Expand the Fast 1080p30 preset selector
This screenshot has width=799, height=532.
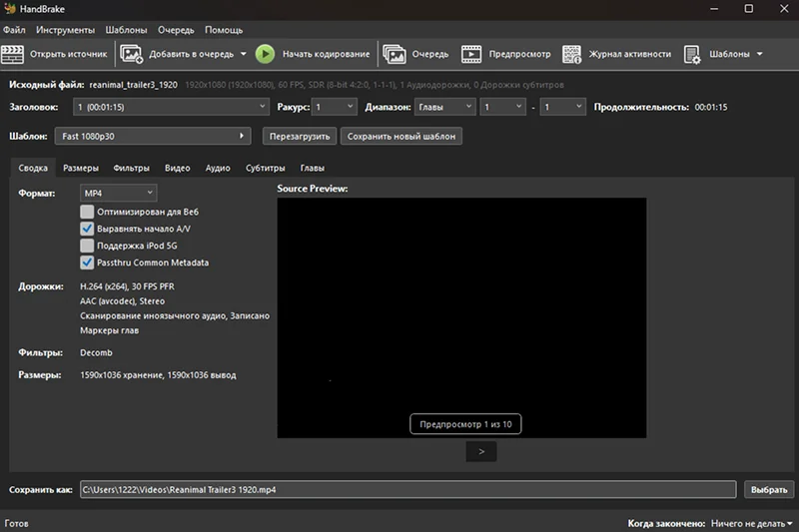click(x=153, y=136)
